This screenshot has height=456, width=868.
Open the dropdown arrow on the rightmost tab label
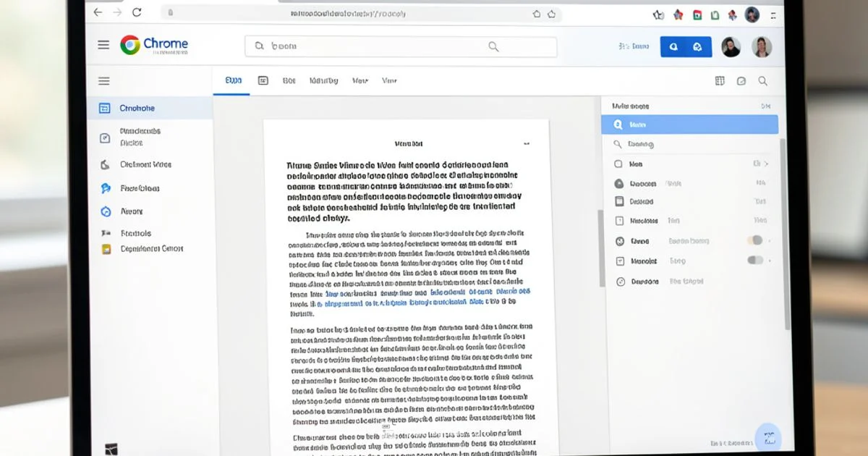point(396,80)
